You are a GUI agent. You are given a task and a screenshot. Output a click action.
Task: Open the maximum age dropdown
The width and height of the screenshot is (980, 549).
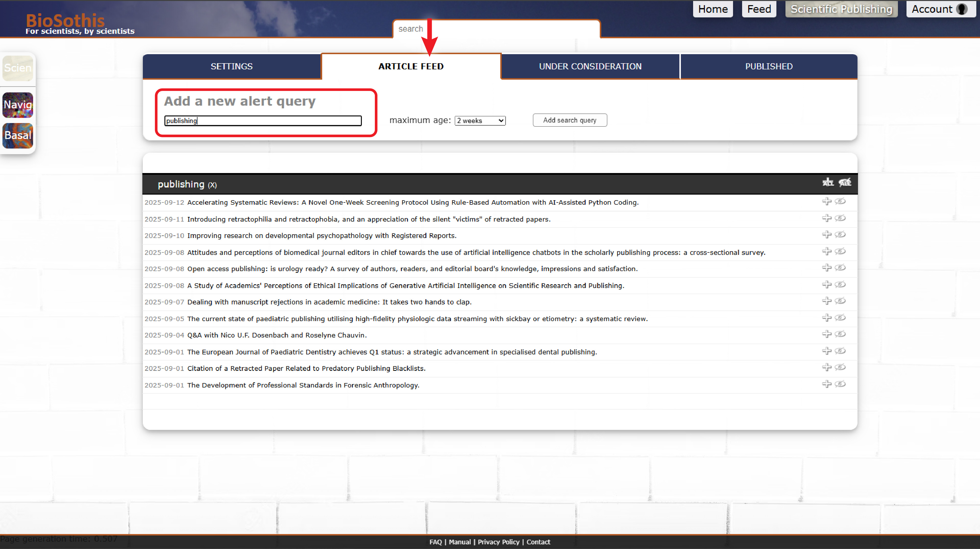click(x=480, y=121)
